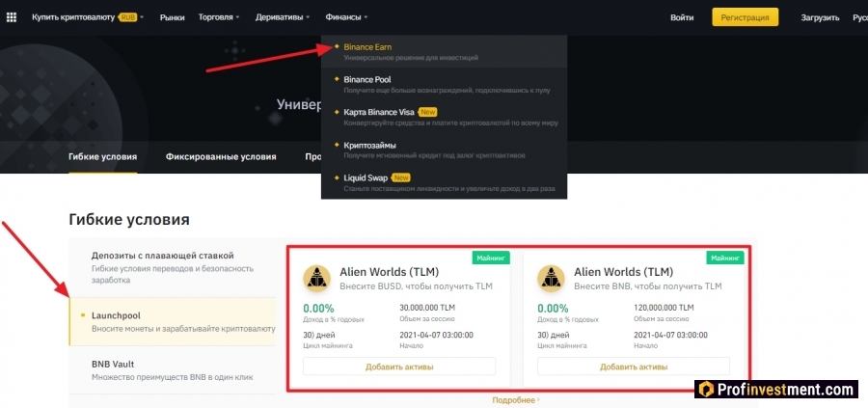Click 30,000,000 TLM session volume

click(427, 308)
